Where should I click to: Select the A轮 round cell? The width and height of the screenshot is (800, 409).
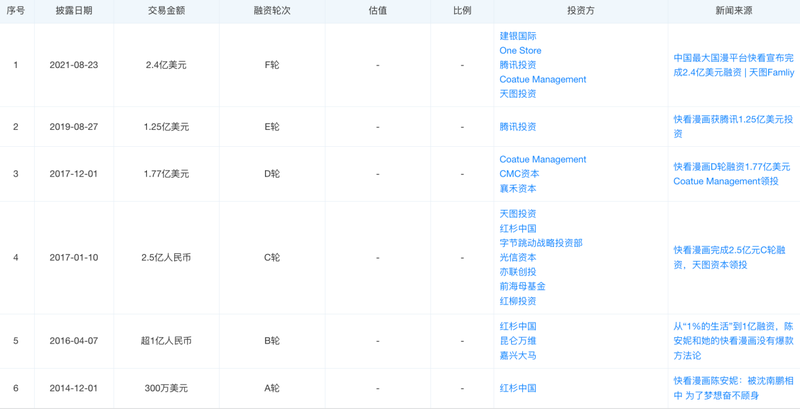click(272, 388)
